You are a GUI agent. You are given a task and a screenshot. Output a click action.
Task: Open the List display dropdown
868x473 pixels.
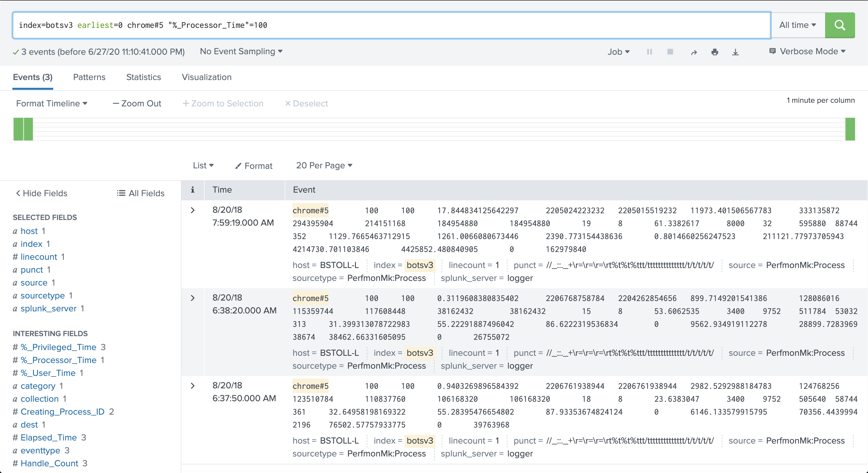tap(203, 166)
